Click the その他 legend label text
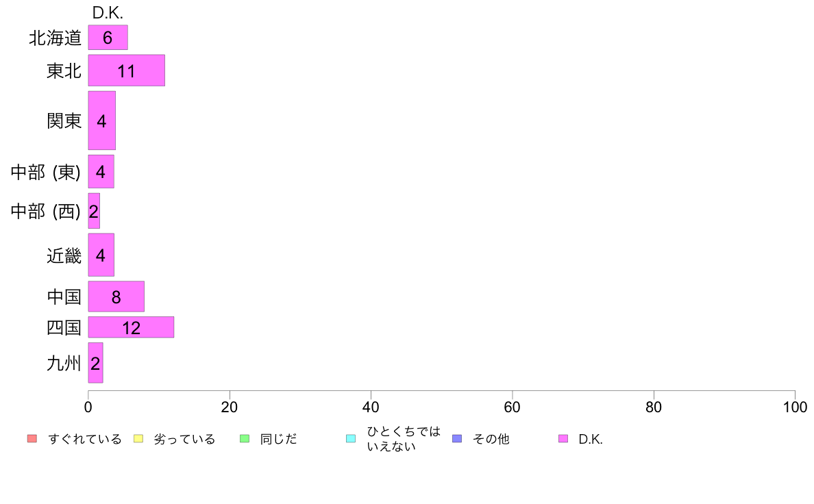This screenshot has height=504, width=814. point(491,439)
